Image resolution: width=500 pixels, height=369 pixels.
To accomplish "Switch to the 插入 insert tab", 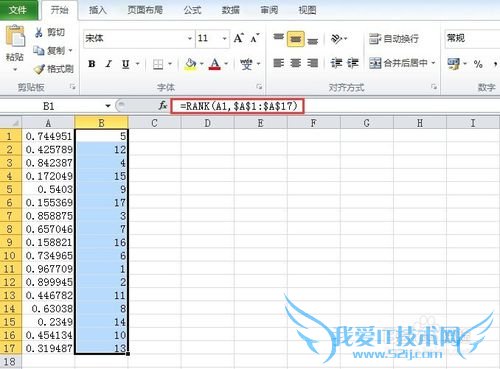I will point(98,10).
